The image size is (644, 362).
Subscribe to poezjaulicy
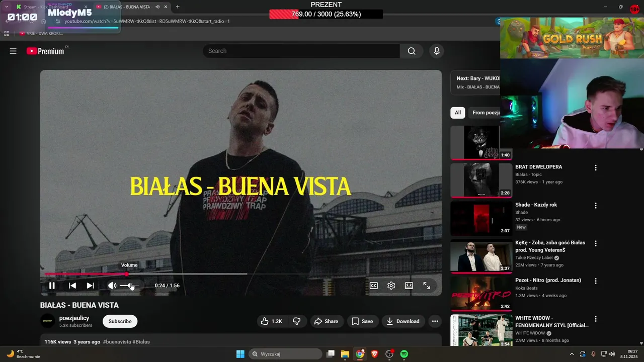pos(120,321)
